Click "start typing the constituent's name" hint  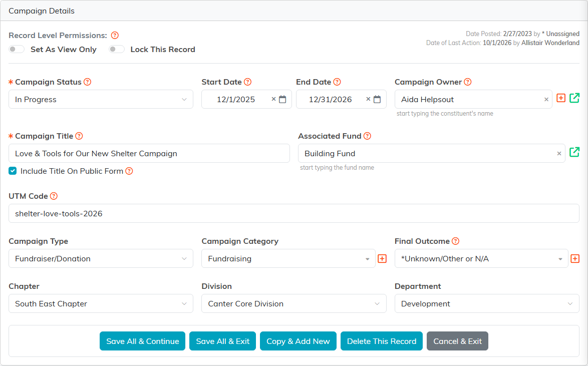pos(445,114)
